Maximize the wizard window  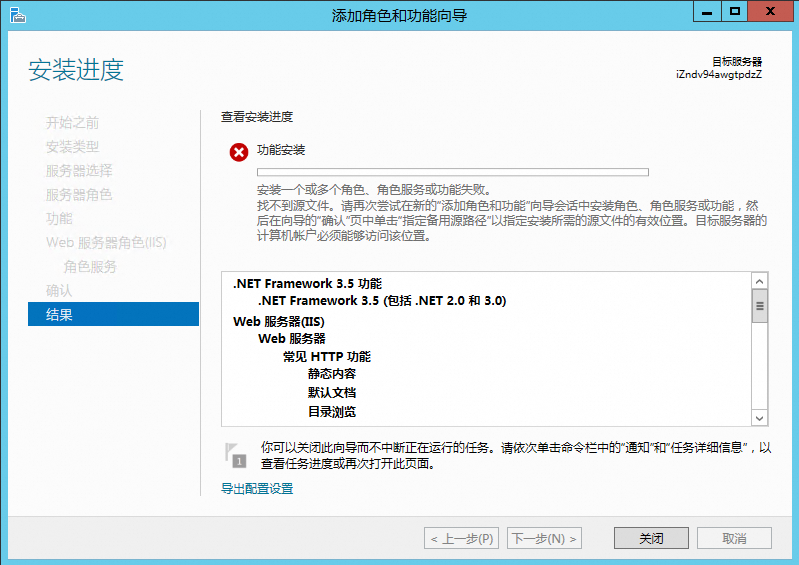click(x=734, y=12)
